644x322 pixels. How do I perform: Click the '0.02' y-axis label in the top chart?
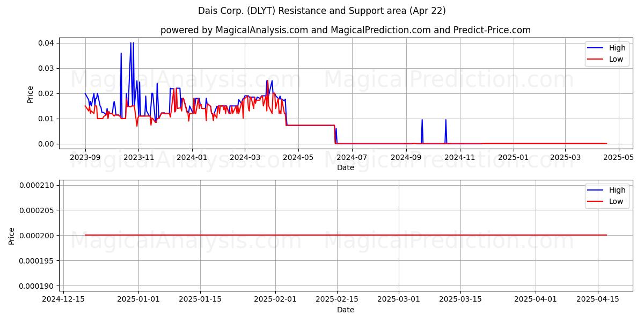click(x=47, y=93)
